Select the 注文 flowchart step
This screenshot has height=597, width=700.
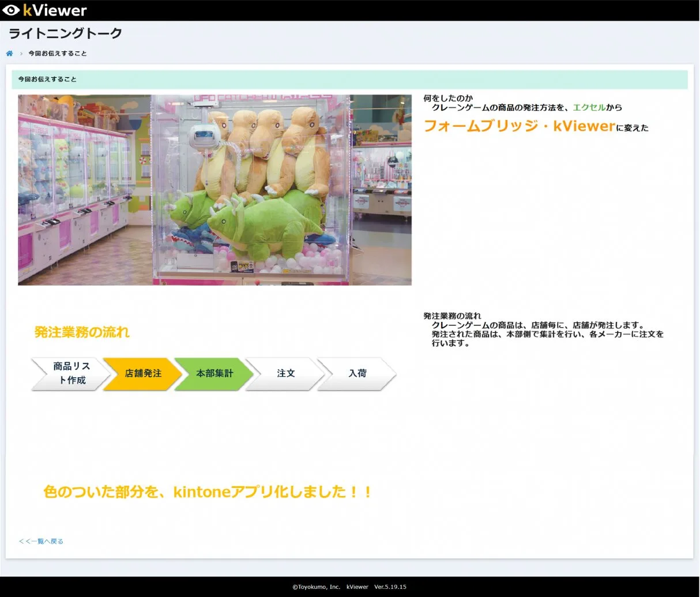pyautogui.click(x=285, y=373)
